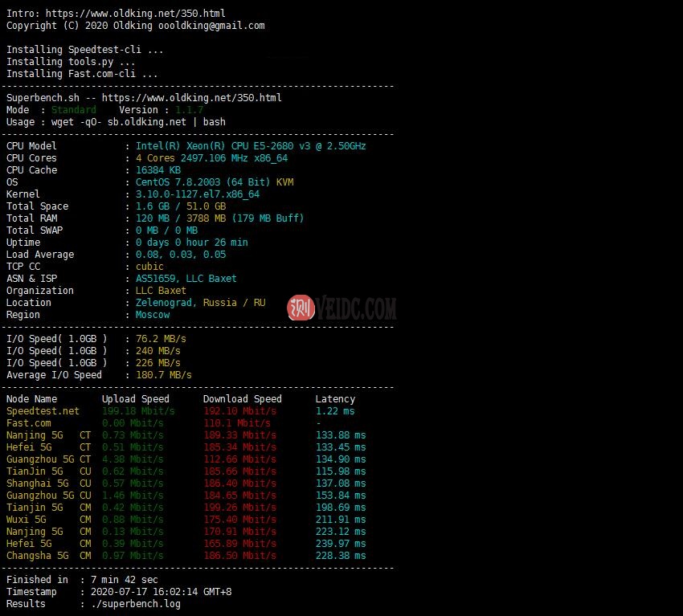The image size is (683, 616).
Task: Click the Zelenograd, Russia location value
Action: pyautogui.click(x=200, y=303)
